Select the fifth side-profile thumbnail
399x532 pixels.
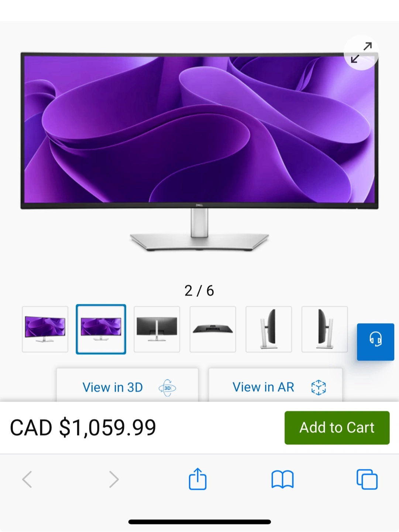click(x=269, y=329)
